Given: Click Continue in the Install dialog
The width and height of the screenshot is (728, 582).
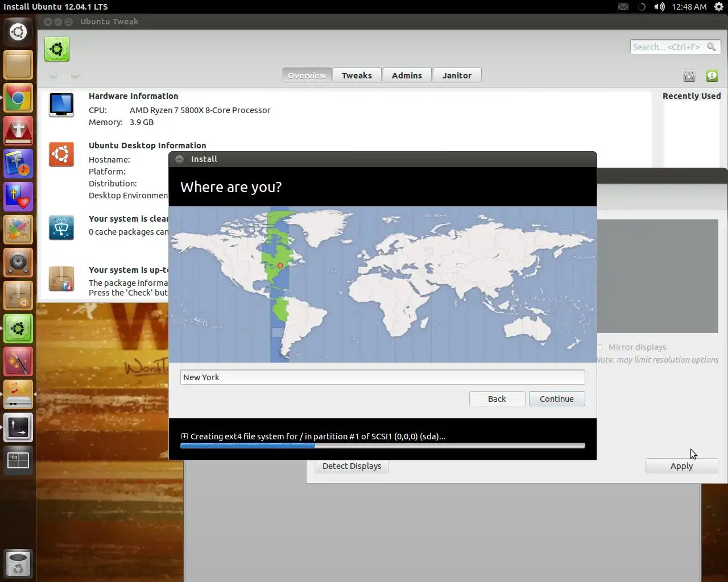Looking at the screenshot, I should tap(557, 399).
